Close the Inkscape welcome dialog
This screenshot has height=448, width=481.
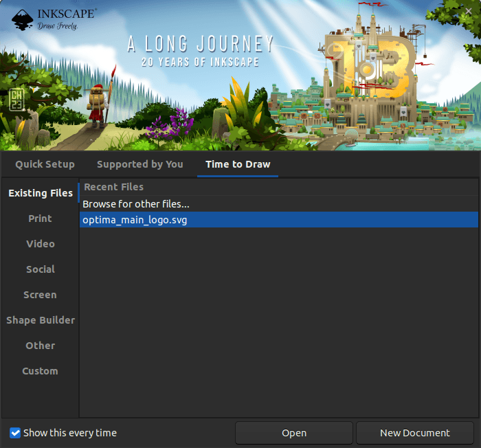[x=469, y=12]
